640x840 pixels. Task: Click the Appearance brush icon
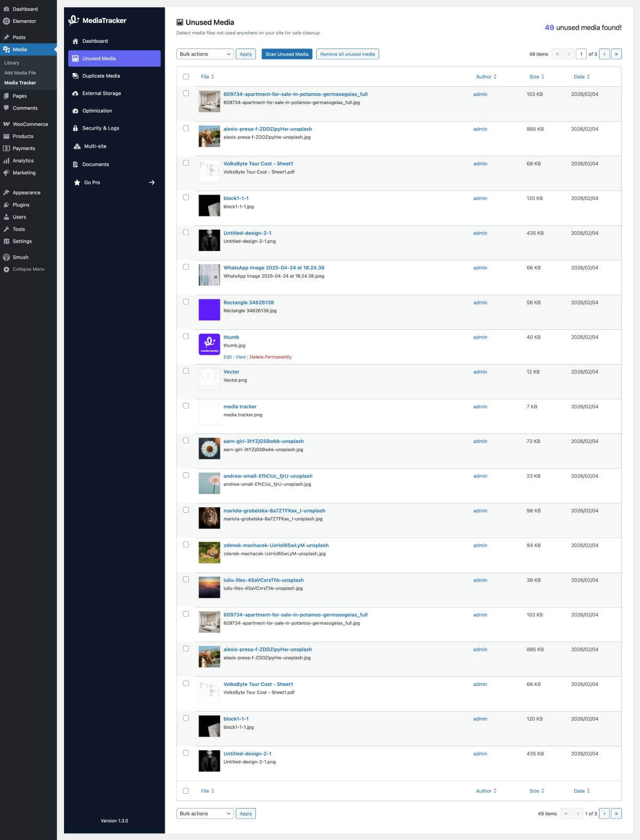pos(6,192)
